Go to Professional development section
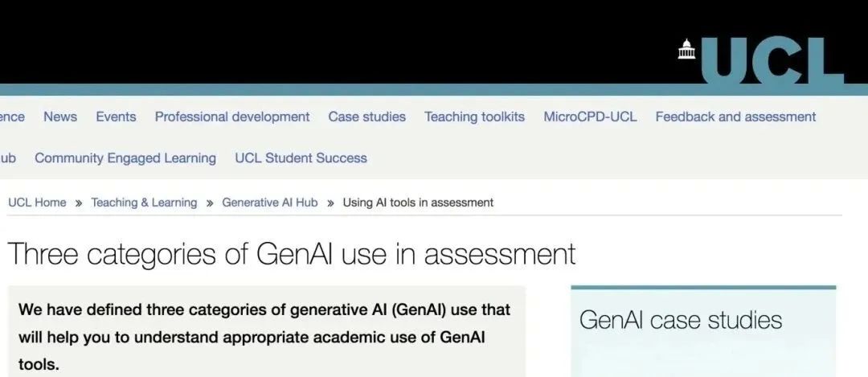The image size is (868, 377). 232,117
